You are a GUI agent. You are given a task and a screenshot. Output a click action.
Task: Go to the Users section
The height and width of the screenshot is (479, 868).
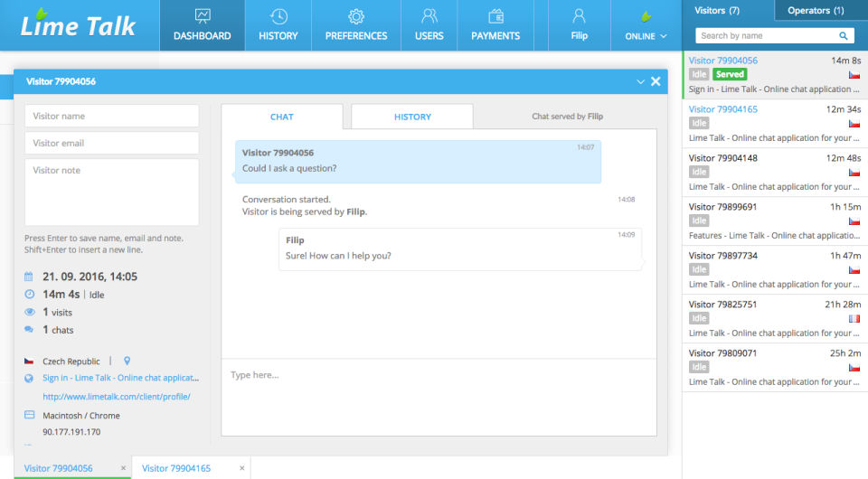(429, 25)
